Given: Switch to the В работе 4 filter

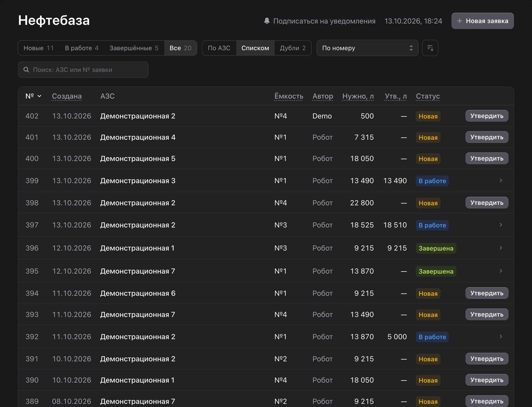Looking at the screenshot, I should tap(82, 48).
